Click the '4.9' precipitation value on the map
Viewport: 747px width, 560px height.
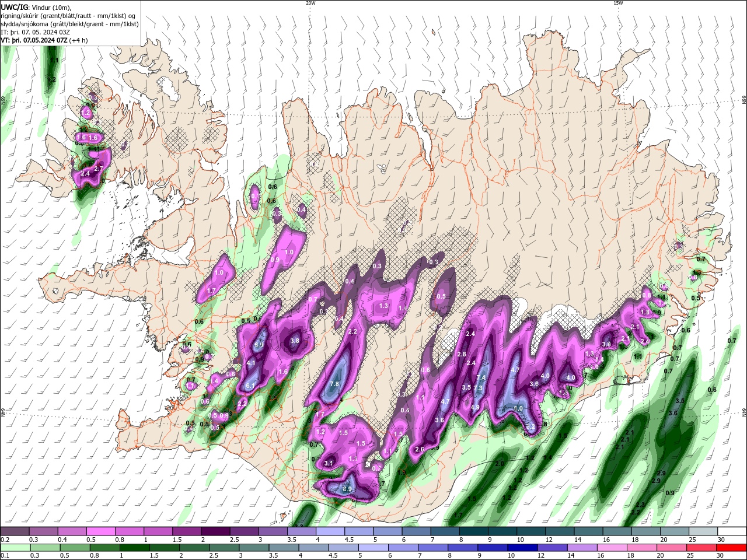coord(475,407)
